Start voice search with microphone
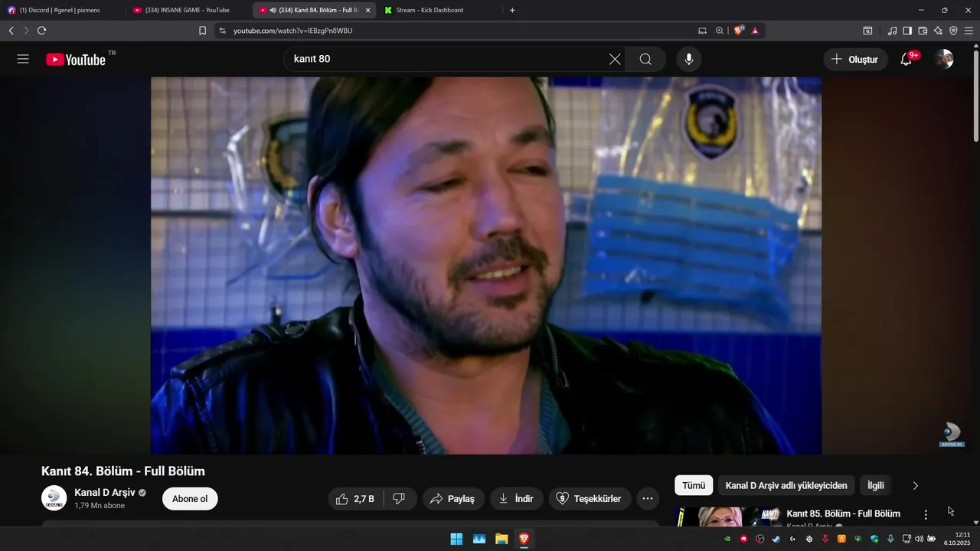The image size is (980, 551). (x=689, y=59)
